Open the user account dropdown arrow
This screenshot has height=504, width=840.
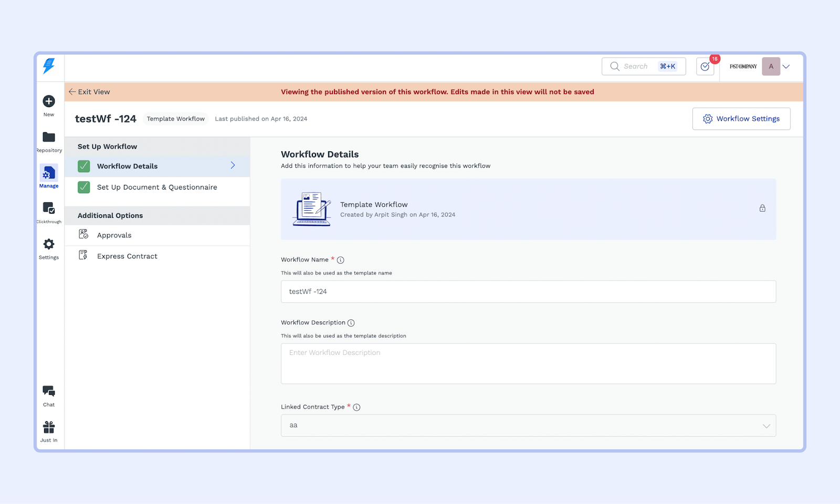click(786, 67)
